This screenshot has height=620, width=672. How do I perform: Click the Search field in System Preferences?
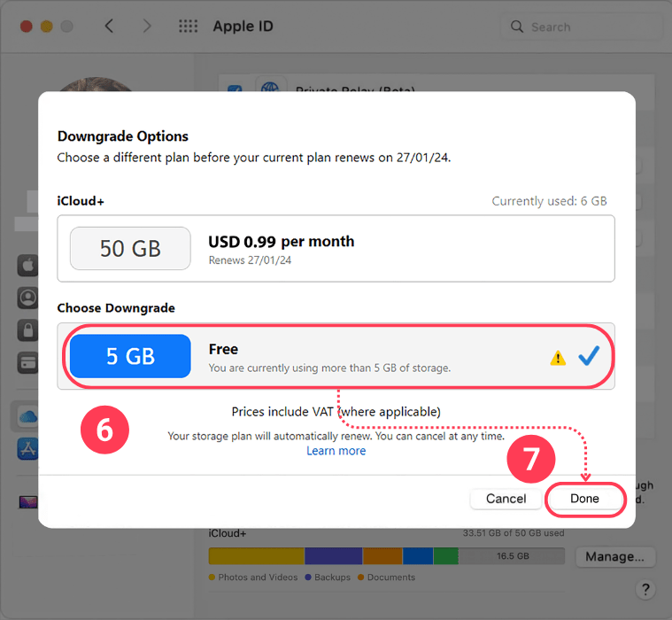coord(582,27)
